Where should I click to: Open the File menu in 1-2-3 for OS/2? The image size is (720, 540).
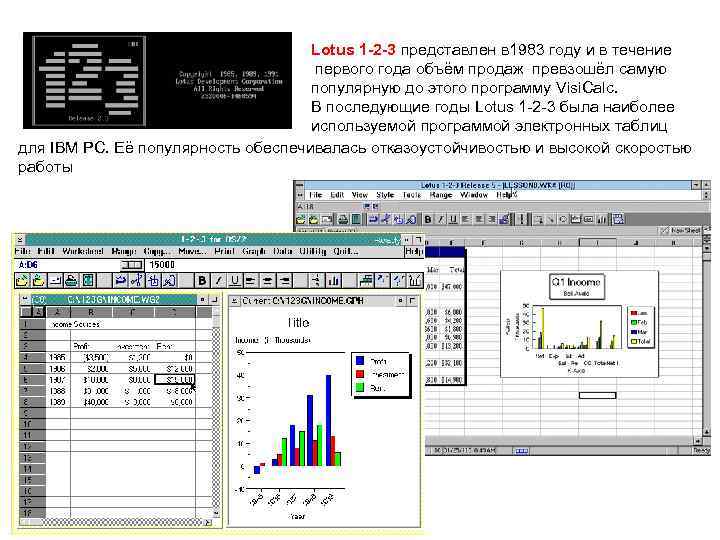point(22,251)
